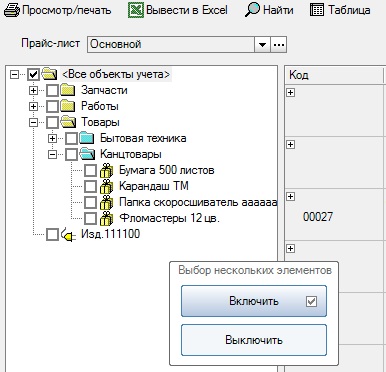The image size is (386, 372).
Task: Check the Канцтовары checkbox
Action: [x=71, y=154]
